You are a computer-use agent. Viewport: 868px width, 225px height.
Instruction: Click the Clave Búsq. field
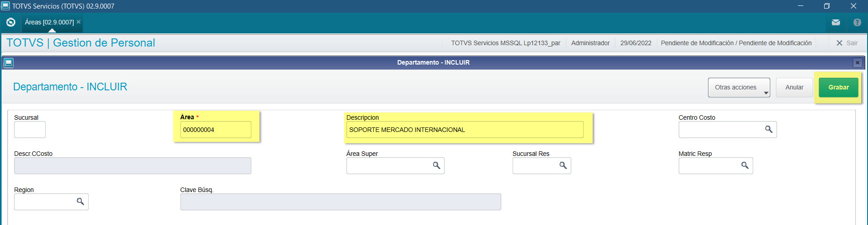click(x=340, y=202)
